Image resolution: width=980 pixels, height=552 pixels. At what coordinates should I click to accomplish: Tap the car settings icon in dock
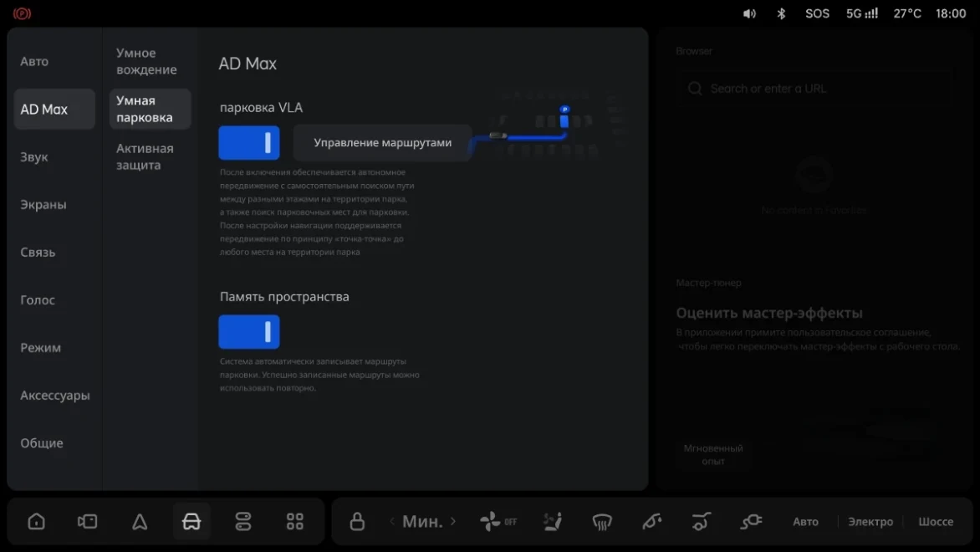click(x=191, y=521)
